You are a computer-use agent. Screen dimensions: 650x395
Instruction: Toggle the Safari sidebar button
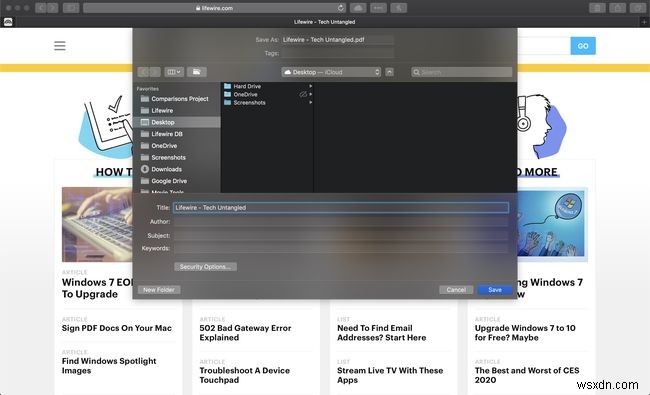point(71,8)
